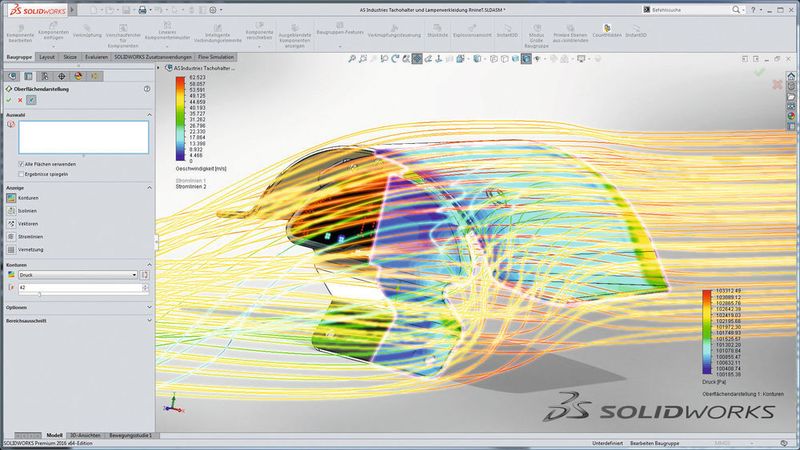800x450 pixels.
Task: Click the Intelligente Verbindungselemente tool
Action: [x=218, y=34]
